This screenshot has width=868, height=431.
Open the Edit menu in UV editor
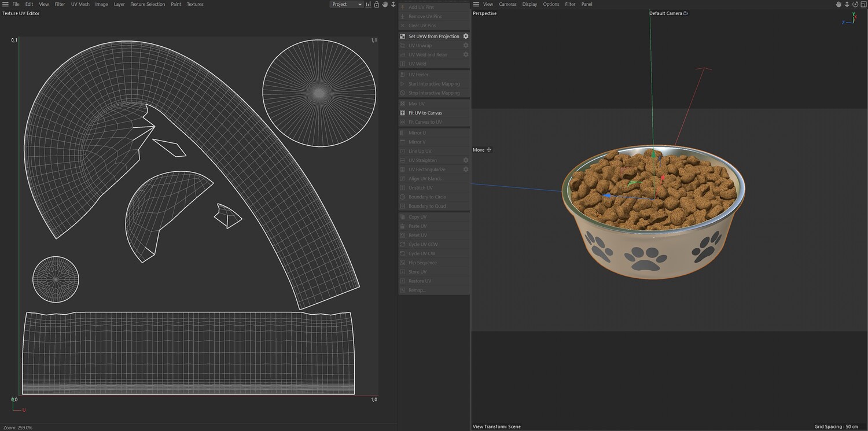tap(29, 4)
